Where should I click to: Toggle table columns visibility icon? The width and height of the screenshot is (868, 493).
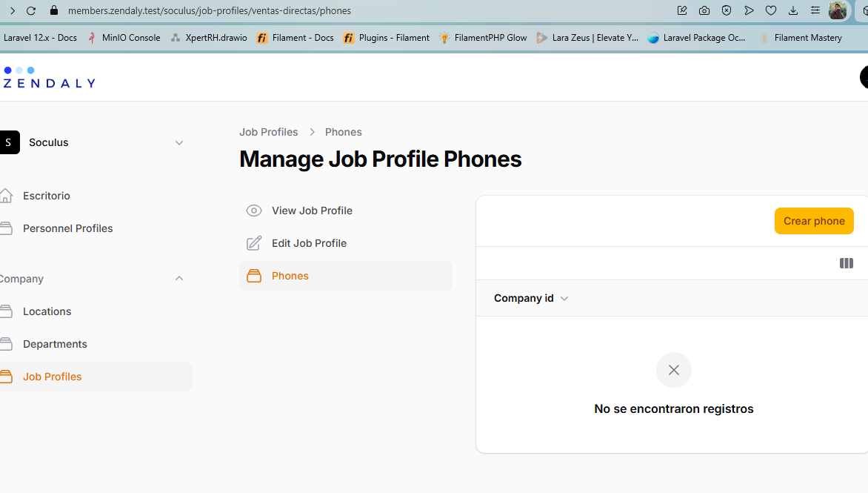pyautogui.click(x=847, y=263)
